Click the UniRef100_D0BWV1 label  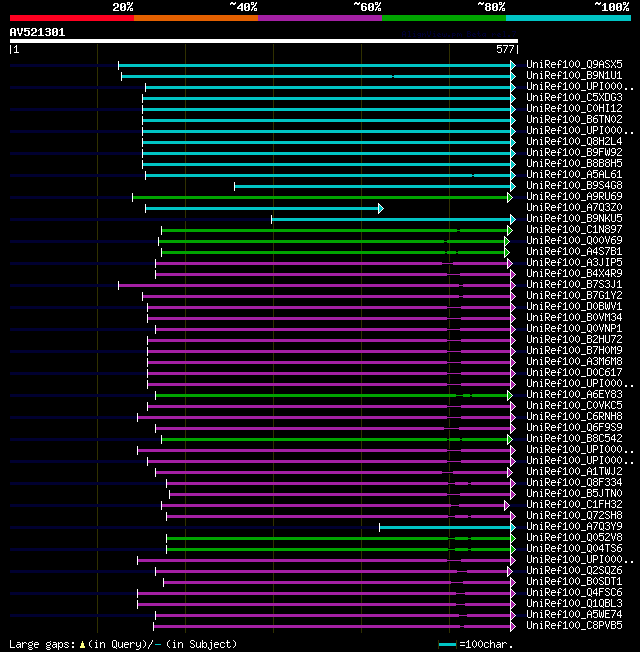[574, 306]
